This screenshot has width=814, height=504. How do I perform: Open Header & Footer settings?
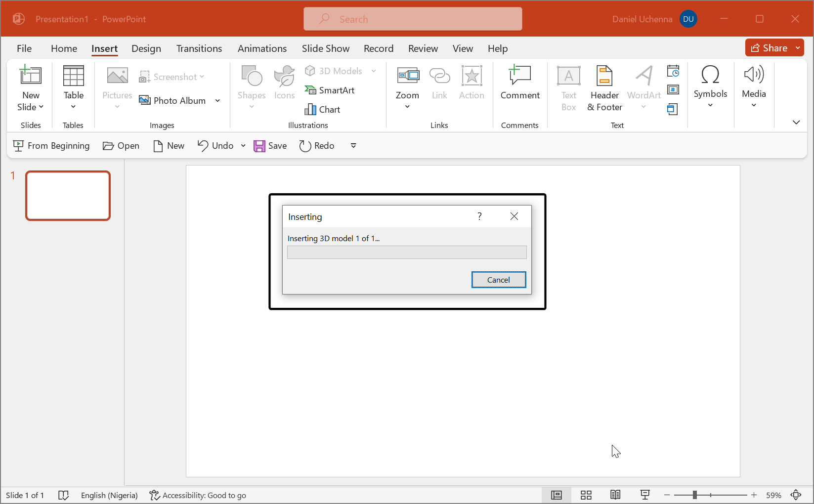[x=604, y=87]
